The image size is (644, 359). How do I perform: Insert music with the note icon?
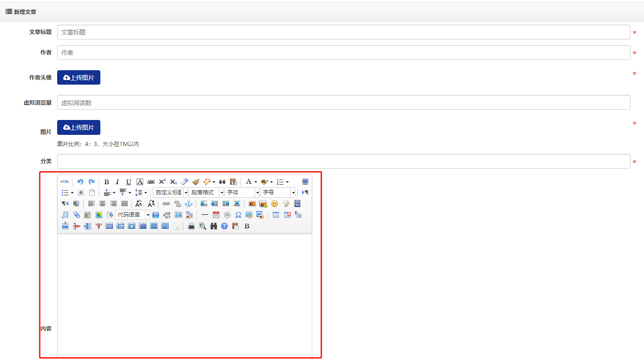click(65, 214)
